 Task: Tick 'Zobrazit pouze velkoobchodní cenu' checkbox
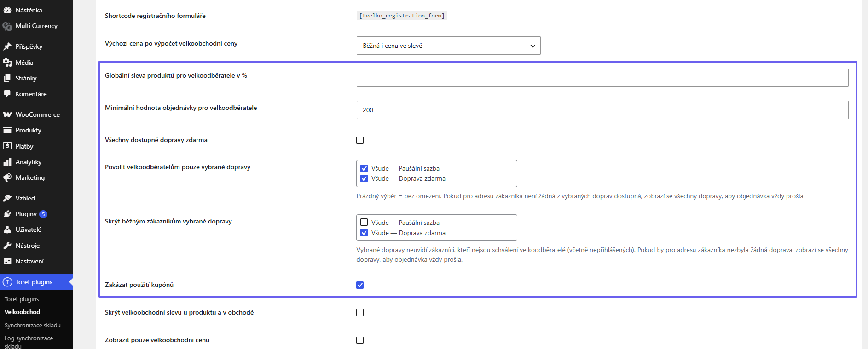point(360,340)
